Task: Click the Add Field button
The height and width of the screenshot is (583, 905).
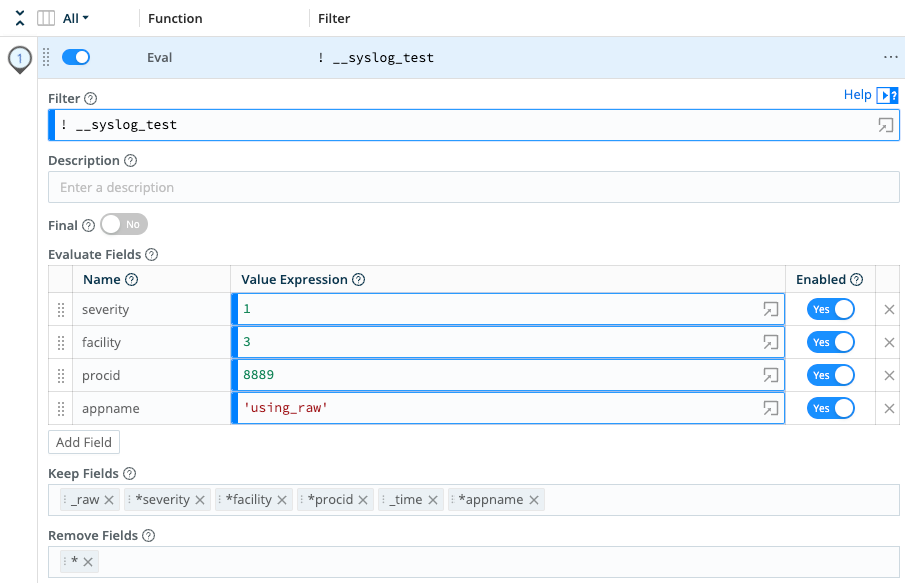Action: click(x=83, y=441)
